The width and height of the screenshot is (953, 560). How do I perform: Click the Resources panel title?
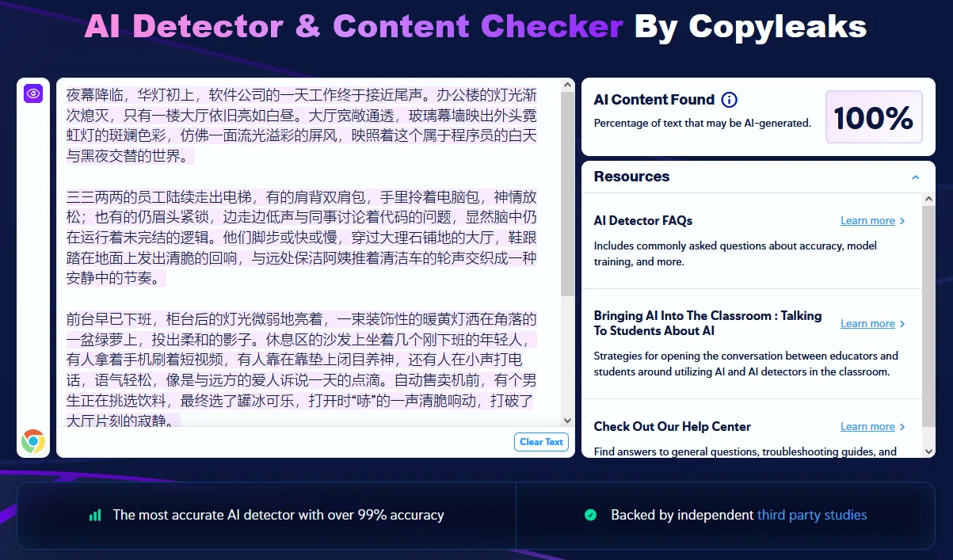[631, 177]
